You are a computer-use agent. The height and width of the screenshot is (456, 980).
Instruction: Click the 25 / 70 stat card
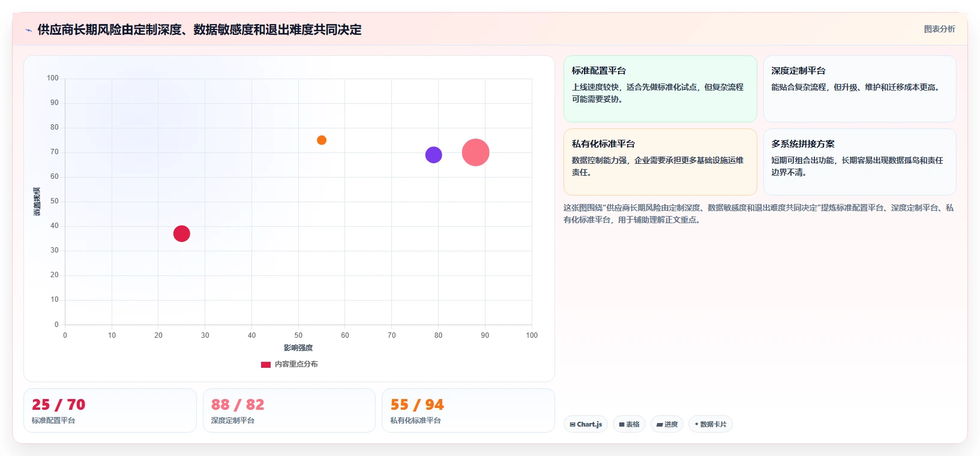coord(110,410)
